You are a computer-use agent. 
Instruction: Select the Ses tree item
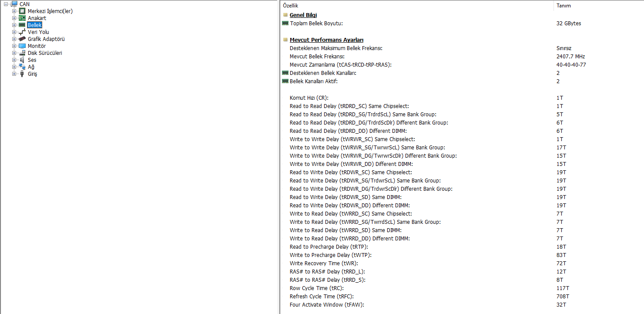point(32,60)
